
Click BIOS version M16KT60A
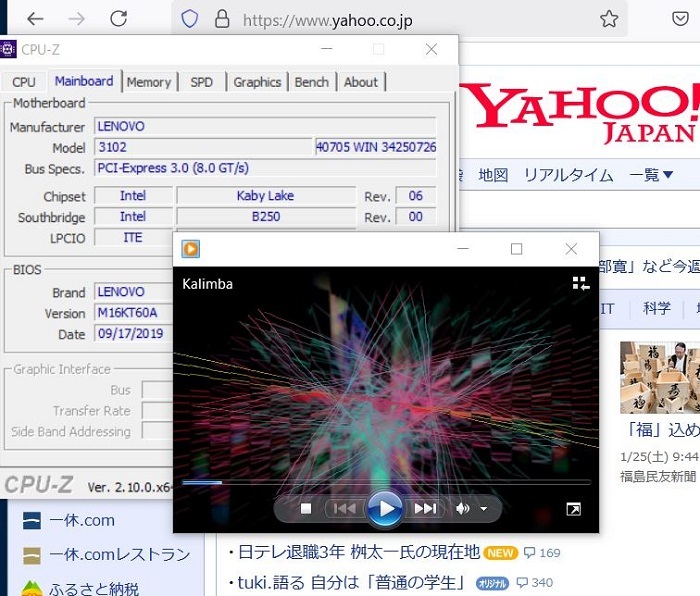133,313
